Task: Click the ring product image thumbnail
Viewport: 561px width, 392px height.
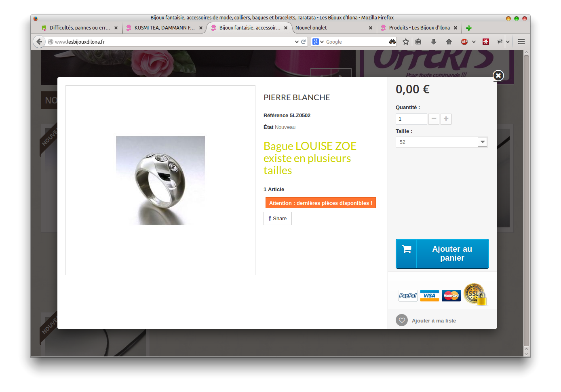Action: coord(160,180)
